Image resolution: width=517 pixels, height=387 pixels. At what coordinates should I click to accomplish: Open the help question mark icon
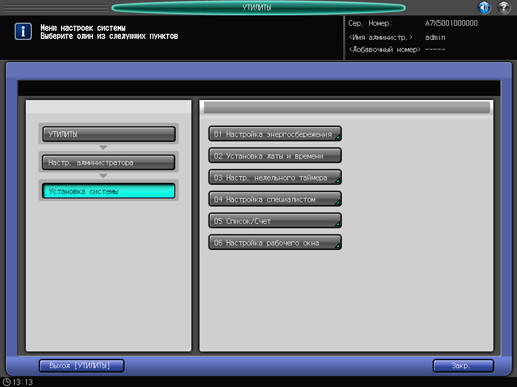[504, 7]
